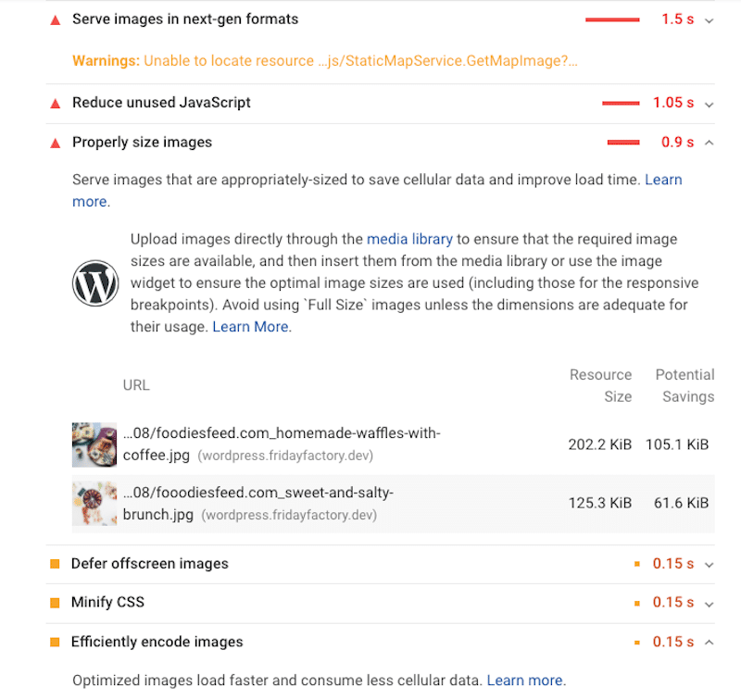Open the media library link
Screen dimensions: 741x700
tap(409, 240)
